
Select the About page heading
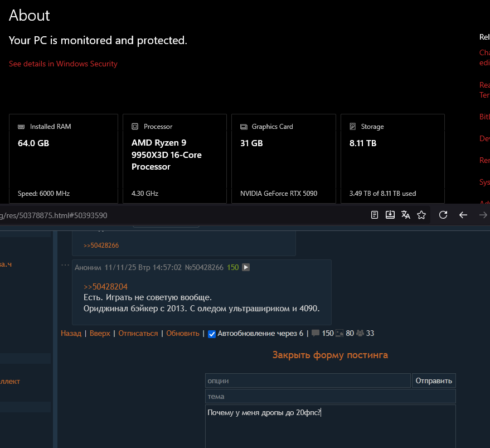tap(30, 15)
